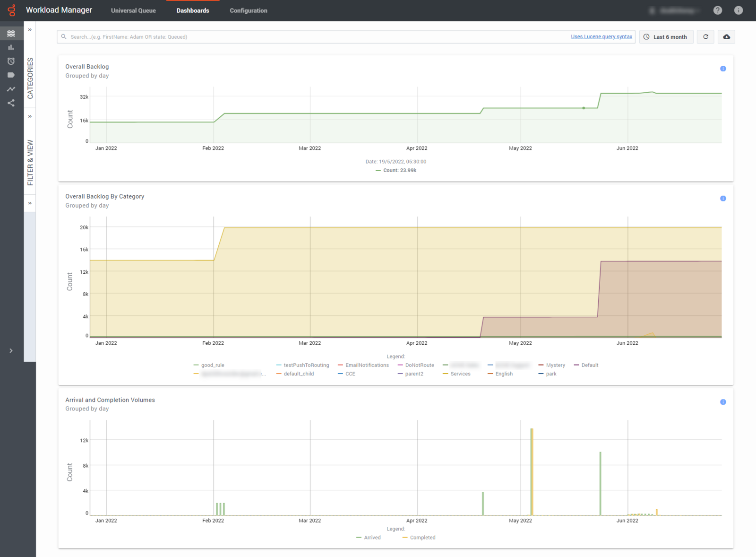Toggle the testPushToRouting legend series
This screenshot has width=756, height=557.
[302, 365]
